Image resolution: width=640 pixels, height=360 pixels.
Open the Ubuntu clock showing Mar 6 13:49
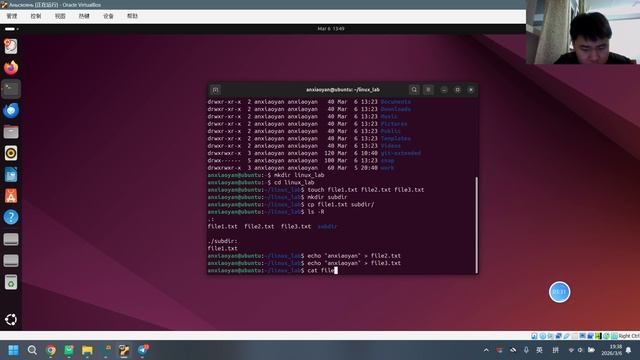click(331, 29)
